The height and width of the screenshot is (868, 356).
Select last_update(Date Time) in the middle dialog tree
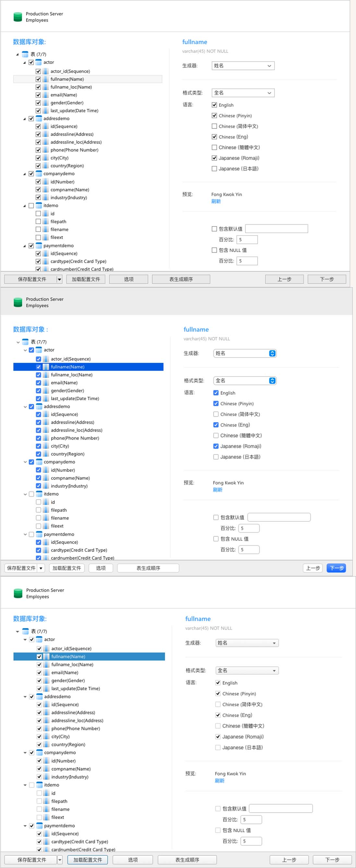pos(75,398)
